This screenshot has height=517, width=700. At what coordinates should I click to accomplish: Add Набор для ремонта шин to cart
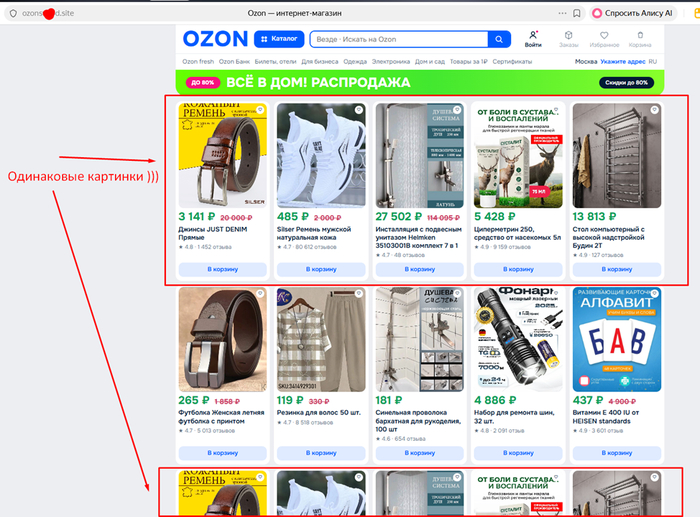pyautogui.click(x=518, y=453)
